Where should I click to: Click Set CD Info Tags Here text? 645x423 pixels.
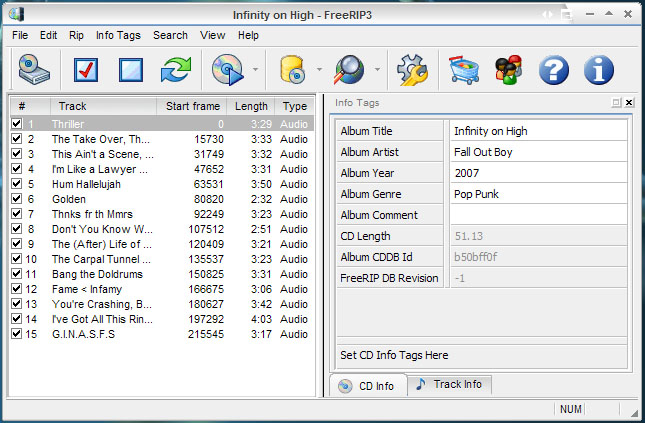pyautogui.click(x=394, y=355)
